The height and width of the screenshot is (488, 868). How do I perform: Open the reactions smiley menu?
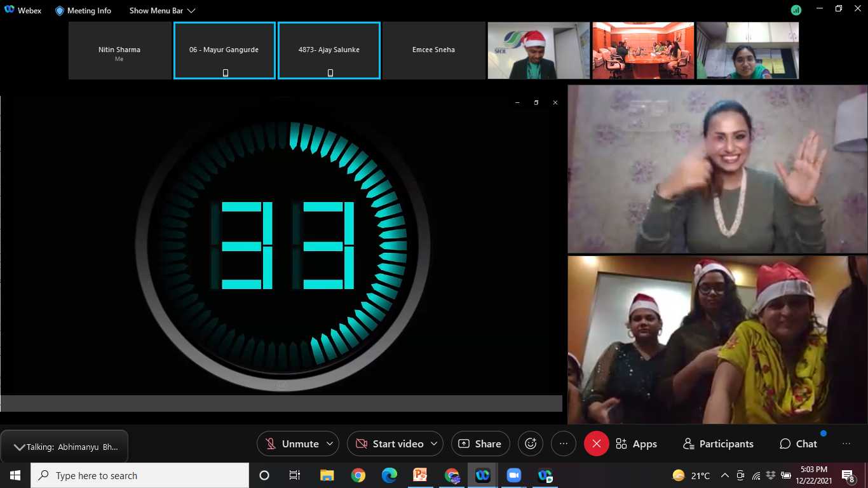click(531, 444)
